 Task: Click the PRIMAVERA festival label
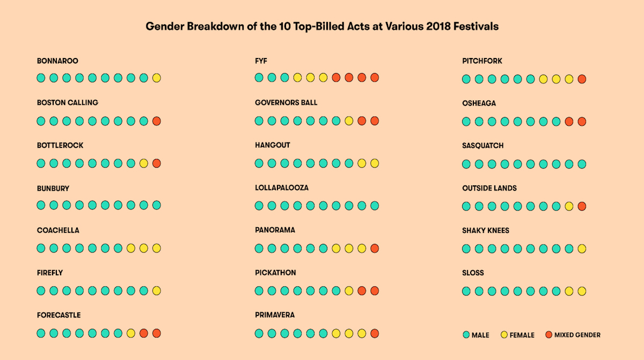[275, 315]
